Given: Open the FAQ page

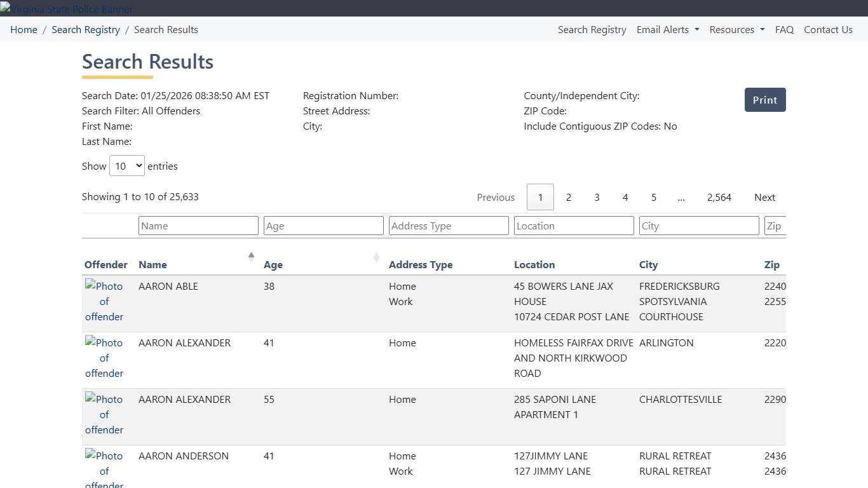Looking at the screenshot, I should pyautogui.click(x=784, y=29).
